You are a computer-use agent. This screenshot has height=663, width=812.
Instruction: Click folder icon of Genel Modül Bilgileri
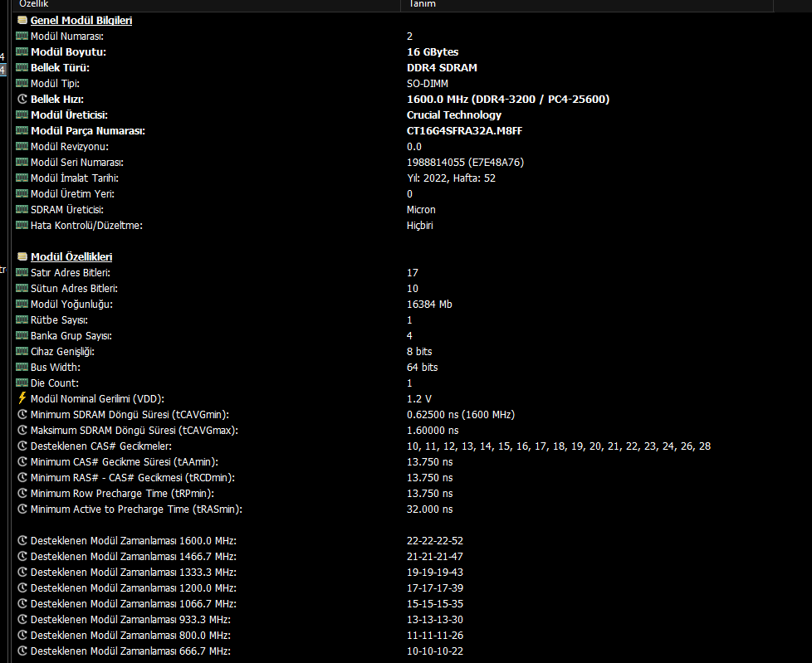22,20
